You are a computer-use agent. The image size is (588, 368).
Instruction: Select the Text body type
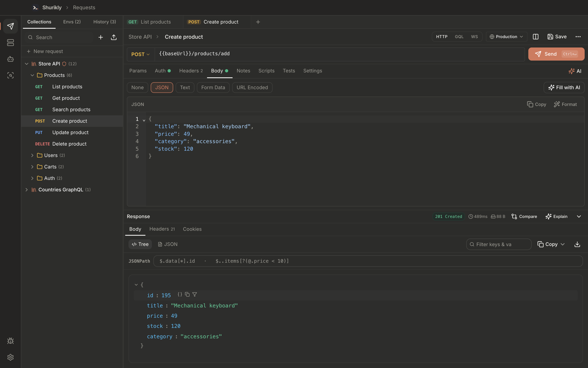[x=185, y=88]
